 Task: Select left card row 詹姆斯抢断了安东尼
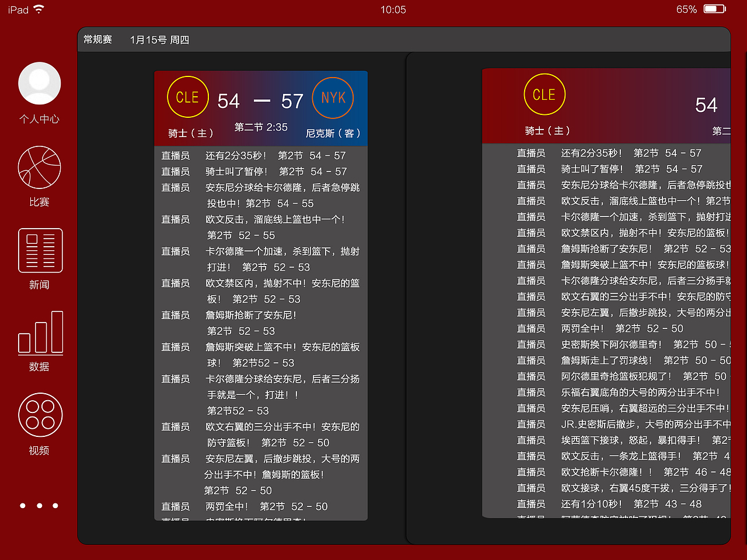(x=261, y=323)
